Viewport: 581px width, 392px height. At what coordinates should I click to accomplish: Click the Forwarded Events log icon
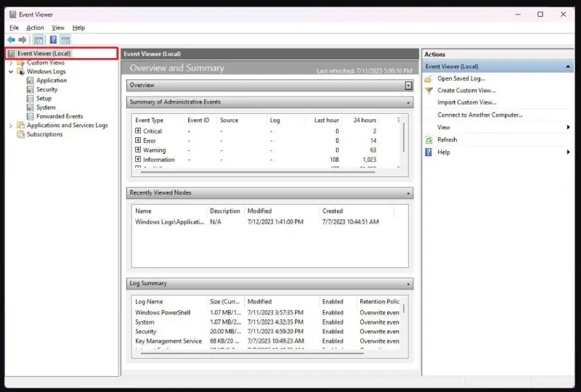[30, 116]
